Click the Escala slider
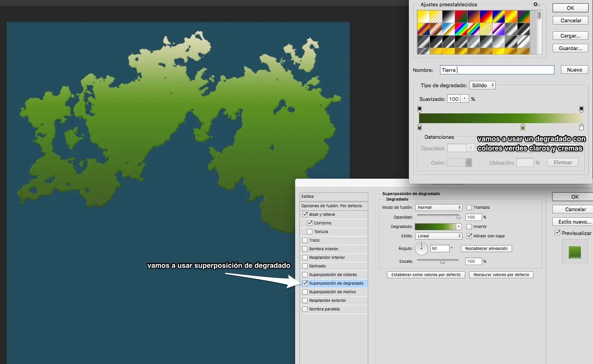 (x=437, y=260)
